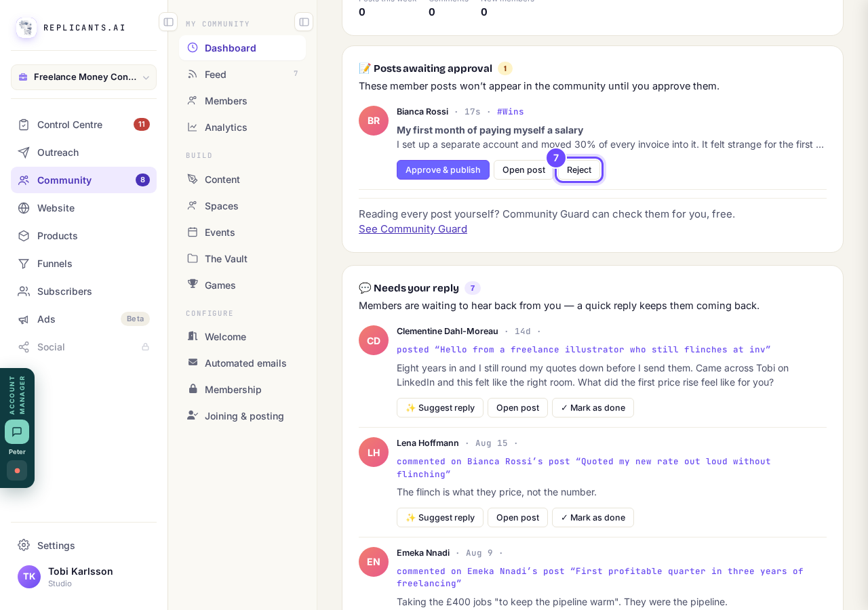Viewport: 868px width, 610px height.
Task: Click the #Wins tag on Bianca's post
Action: coord(511,112)
